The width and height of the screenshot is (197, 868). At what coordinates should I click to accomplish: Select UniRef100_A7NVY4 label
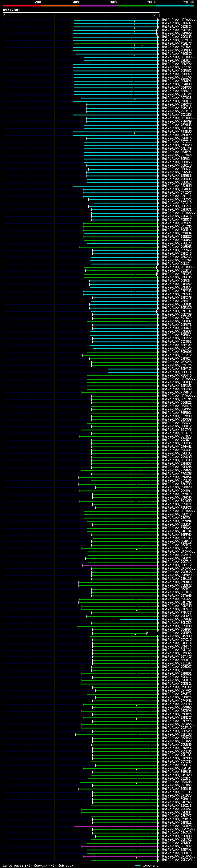[177, 748]
